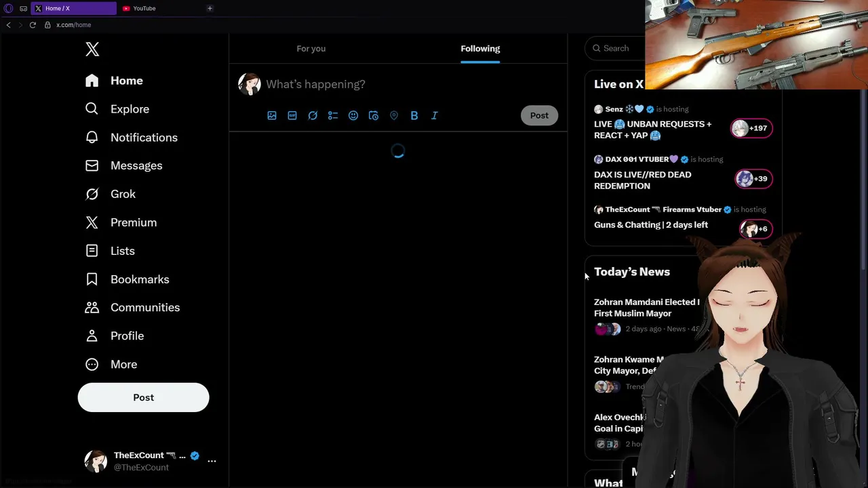Open the emoji picker icon
Viewport: 868px width, 488px height.
[353, 115]
